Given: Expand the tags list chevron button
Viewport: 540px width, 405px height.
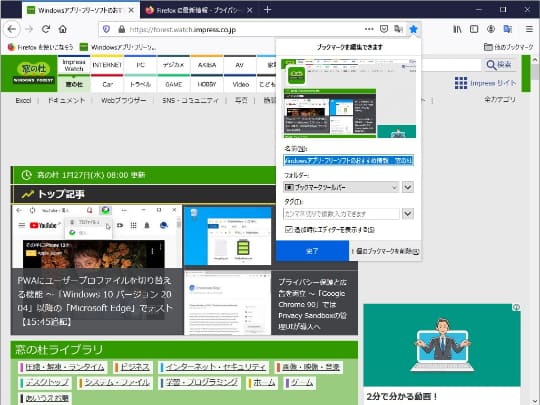Looking at the screenshot, I should 408,214.
